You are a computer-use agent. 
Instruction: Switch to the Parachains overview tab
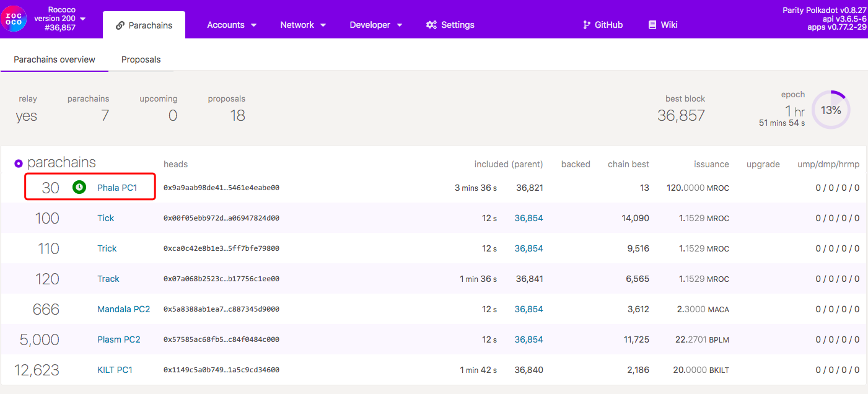click(x=55, y=59)
